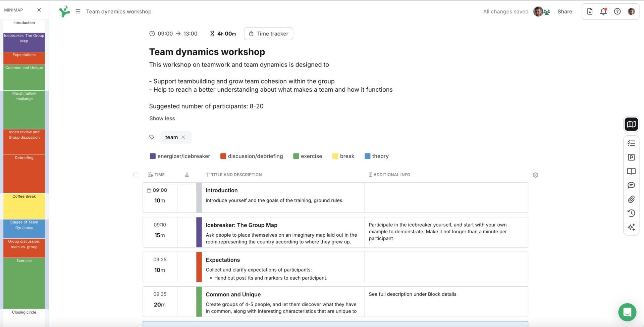
Task: Toggle the select all blocks checkbox
Action: (136, 175)
